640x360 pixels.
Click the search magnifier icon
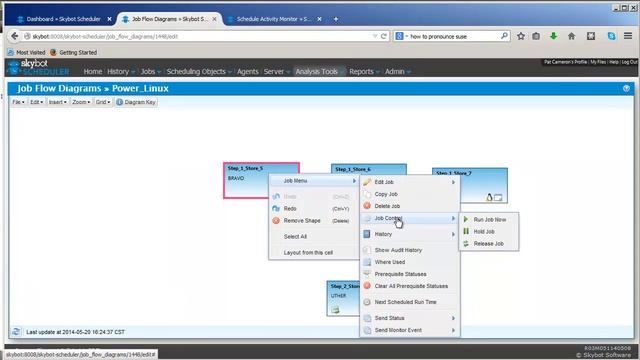click(504, 36)
